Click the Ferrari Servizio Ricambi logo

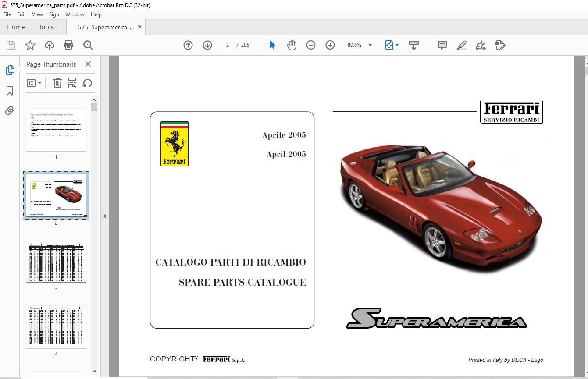(512, 112)
